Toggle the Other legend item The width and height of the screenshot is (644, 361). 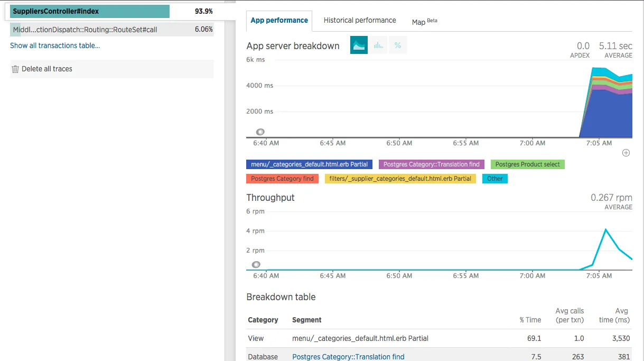[x=495, y=179]
